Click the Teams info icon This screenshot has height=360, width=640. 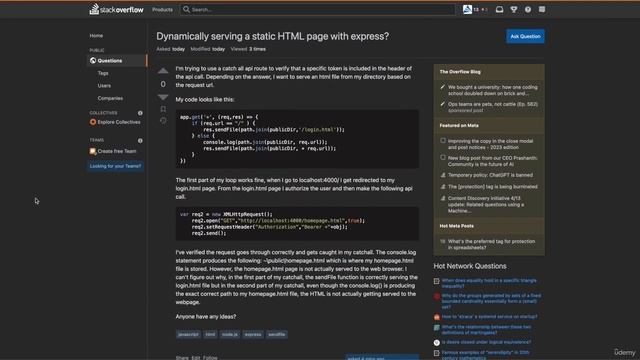(x=140, y=140)
